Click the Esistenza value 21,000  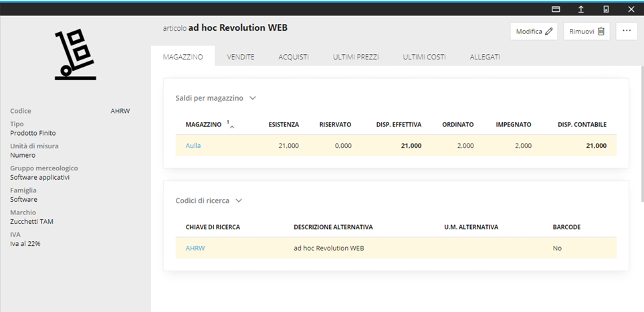click(289, 146)
